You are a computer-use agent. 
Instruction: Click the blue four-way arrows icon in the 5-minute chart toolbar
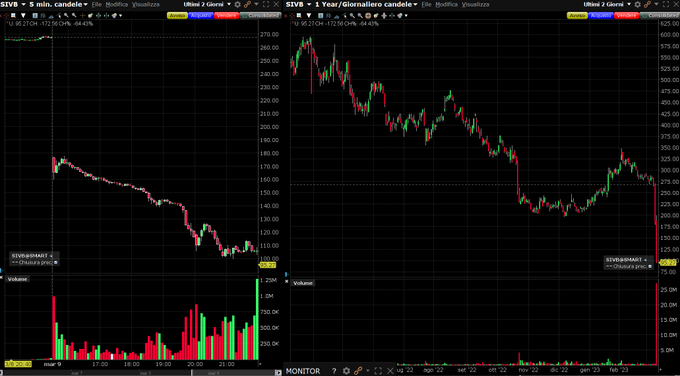point(98,16)
